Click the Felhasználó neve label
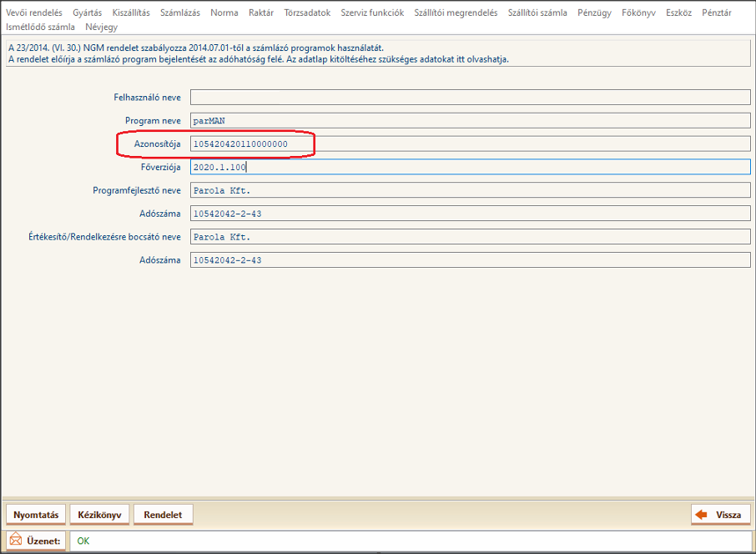756x554 pixels. click(147, 98)
